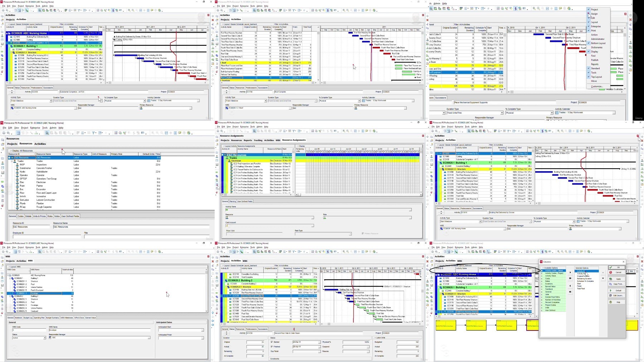Click Copy From... in the Columns dialog
The height and width of the screenshot is (362, 644).
point(617,284)
